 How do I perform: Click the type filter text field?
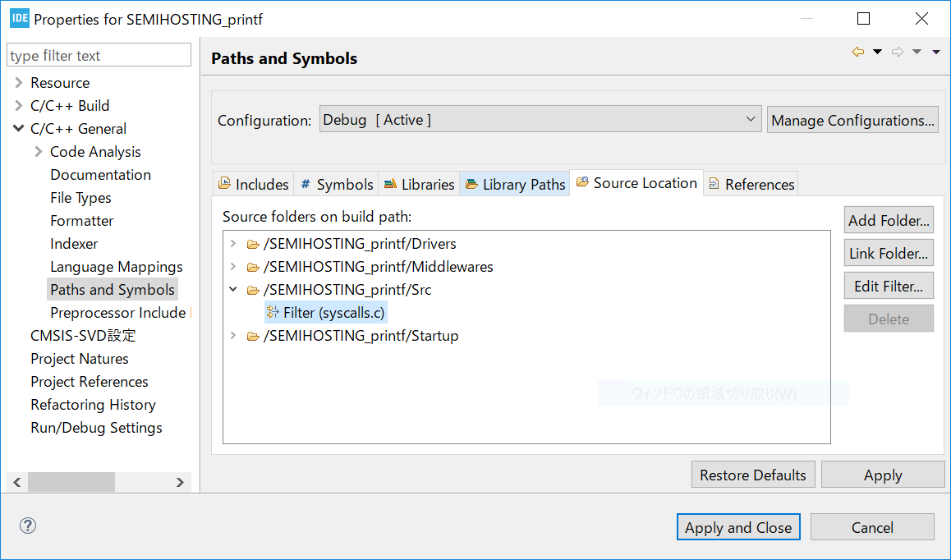98,54
